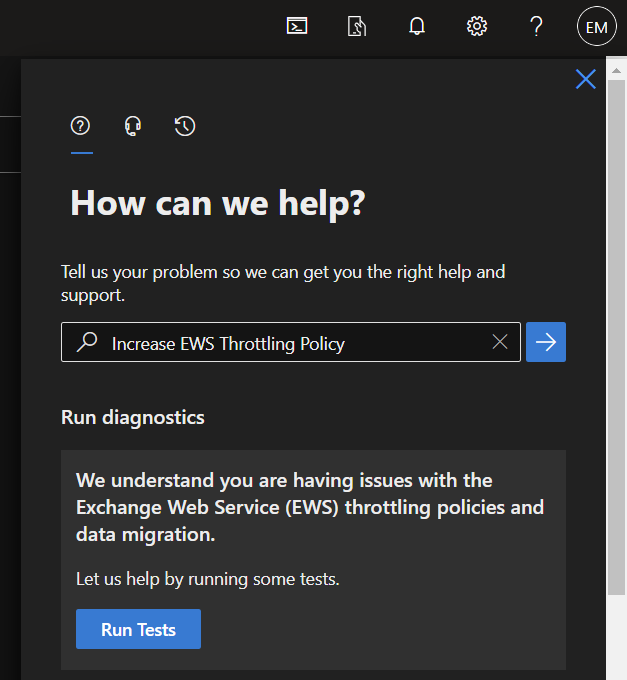Close the help panel with the blue X
627x680 pixels.
[585, 79]
